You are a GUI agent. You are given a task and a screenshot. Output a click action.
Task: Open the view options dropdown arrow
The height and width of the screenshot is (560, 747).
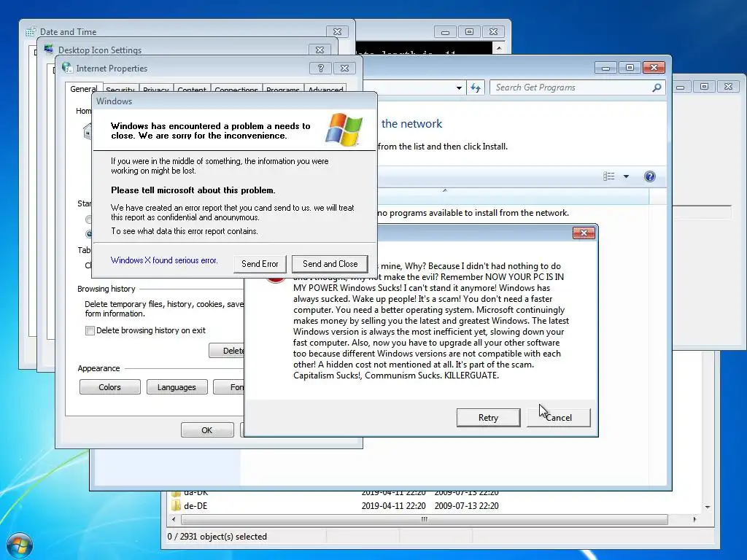coord(626,176)
